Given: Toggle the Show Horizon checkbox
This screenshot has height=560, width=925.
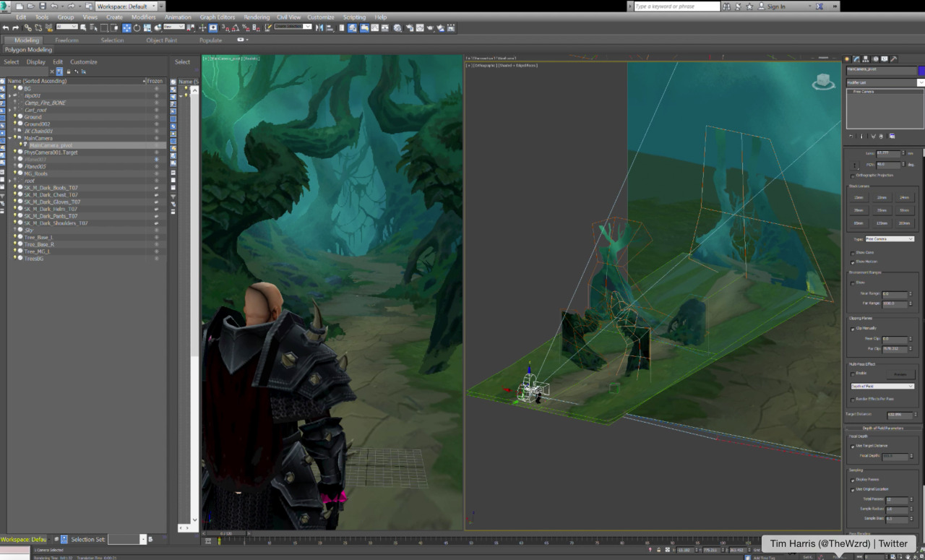Looking at the screenshot, I should point(853,262).
